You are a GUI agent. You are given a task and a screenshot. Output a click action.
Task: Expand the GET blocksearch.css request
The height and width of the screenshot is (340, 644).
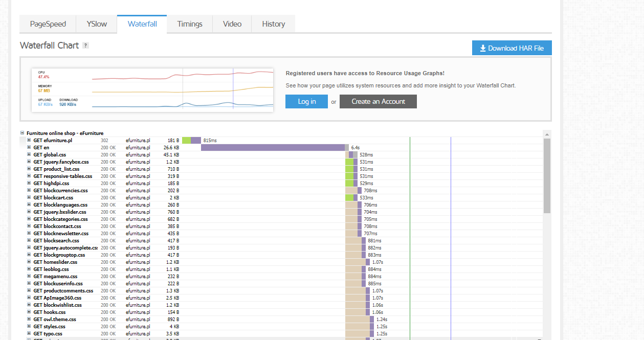pos(29,240)
